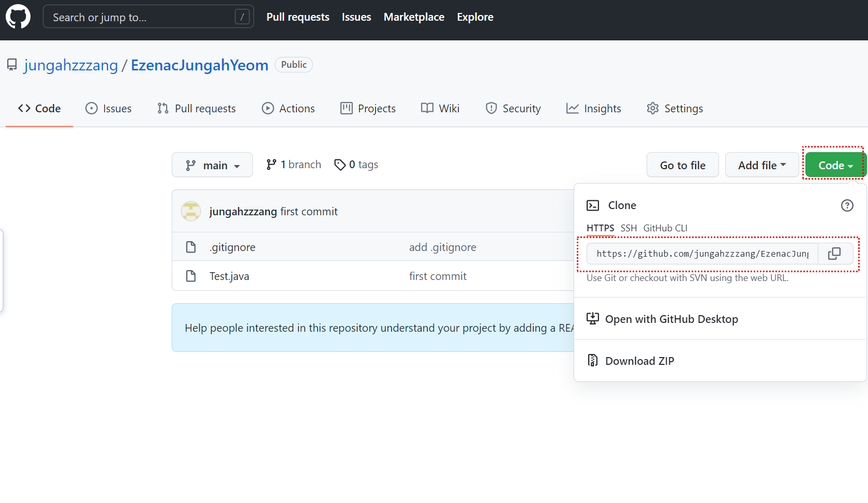Open jungahzzzang profile link

[x=71, y=65]
